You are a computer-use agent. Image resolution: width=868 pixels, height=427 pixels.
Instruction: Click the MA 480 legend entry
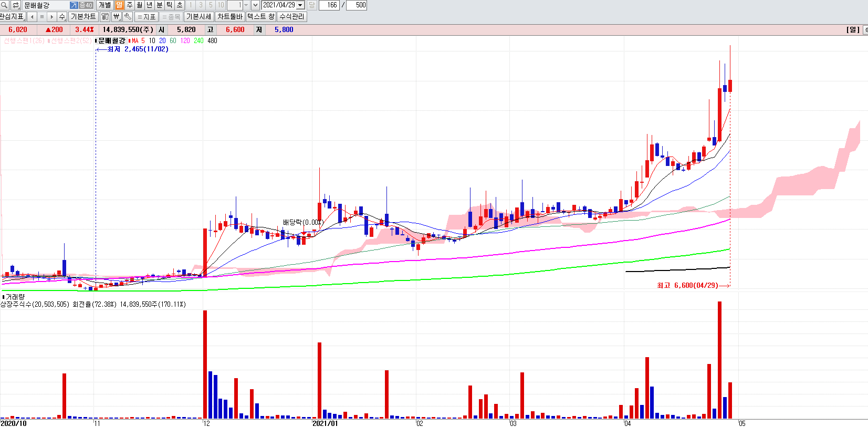pyautogui.click(x=212, y=40)
